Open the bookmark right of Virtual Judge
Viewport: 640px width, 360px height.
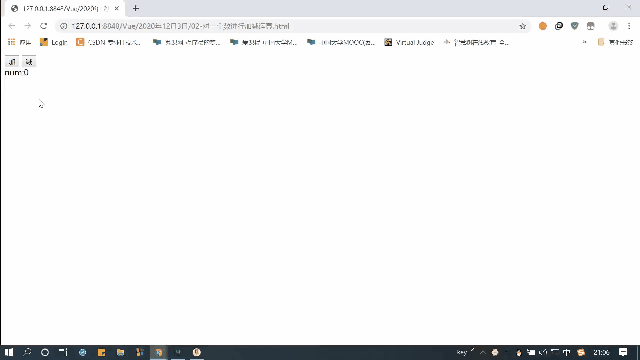pyautogui.click(x=476, y=42)
